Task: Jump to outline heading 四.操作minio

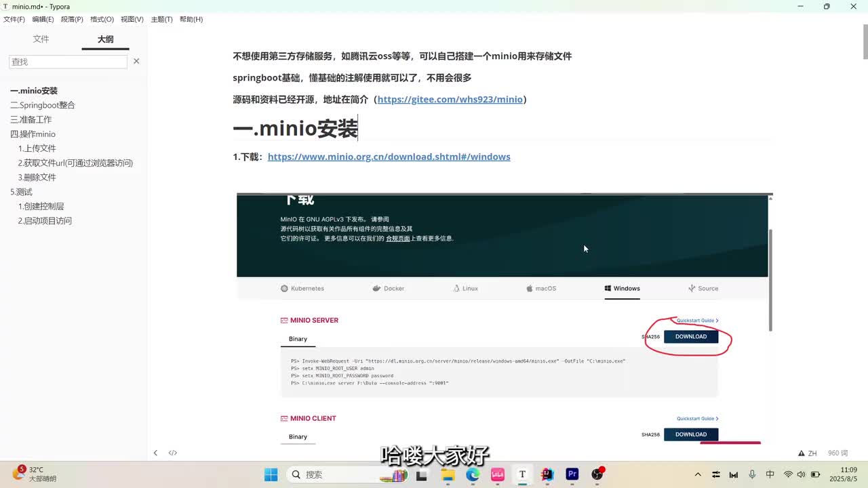Action: click(33, 134)
